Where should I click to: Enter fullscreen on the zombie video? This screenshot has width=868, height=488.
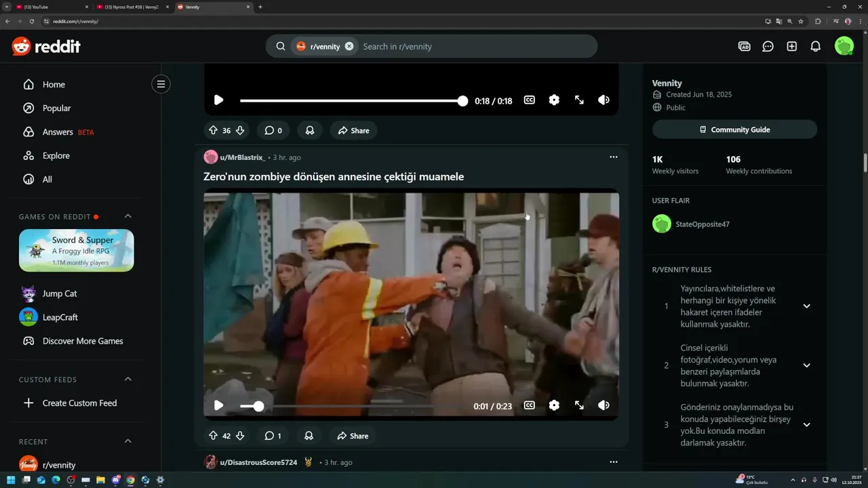[579, 405]
